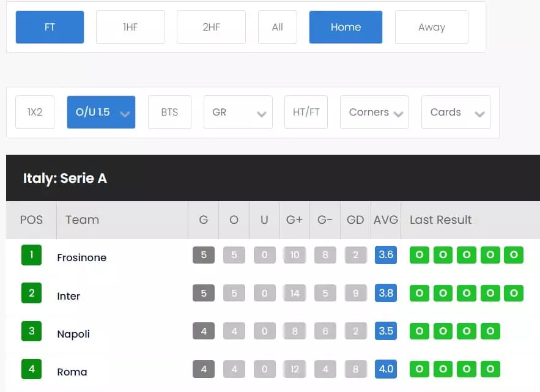The image size is (540, 392).
Task: Click the BTS filter button
Action: [x=169, y=112]
